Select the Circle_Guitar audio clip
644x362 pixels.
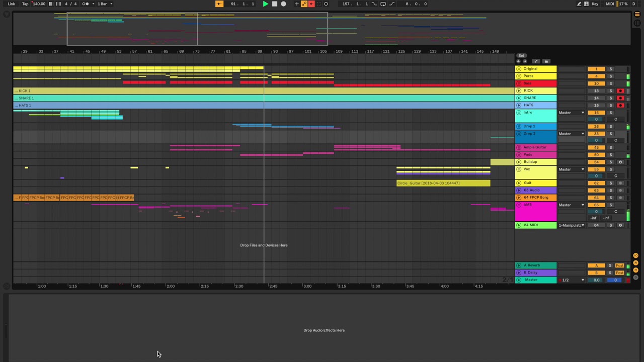[443, 183]
